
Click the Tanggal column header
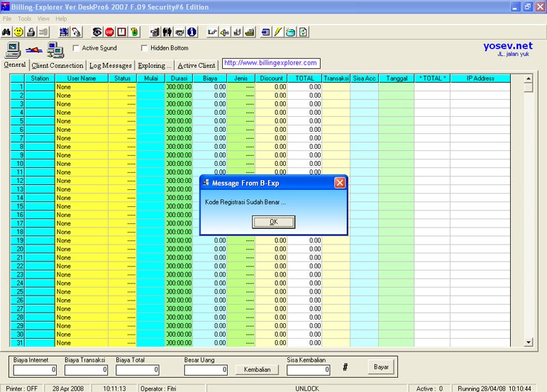(397, 79)
